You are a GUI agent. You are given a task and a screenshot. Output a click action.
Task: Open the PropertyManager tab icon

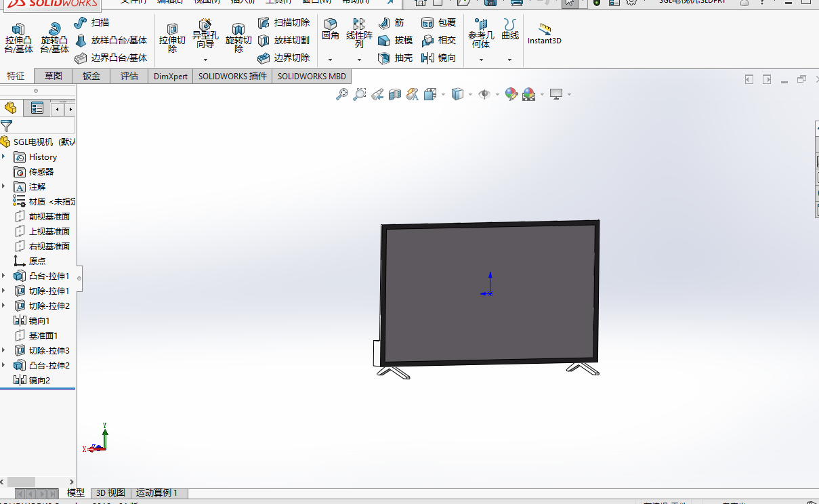(x=37, y=108)
